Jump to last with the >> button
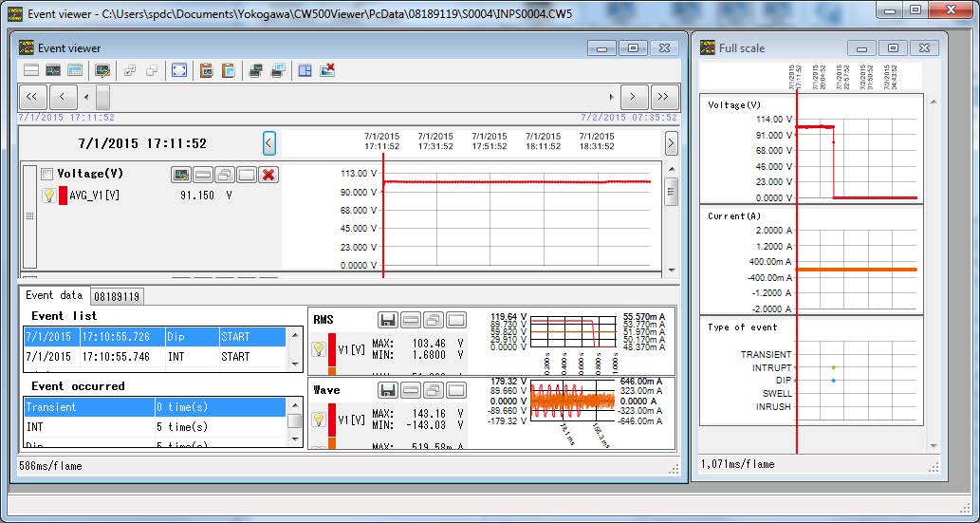980x523 pixels. point(664,97)
